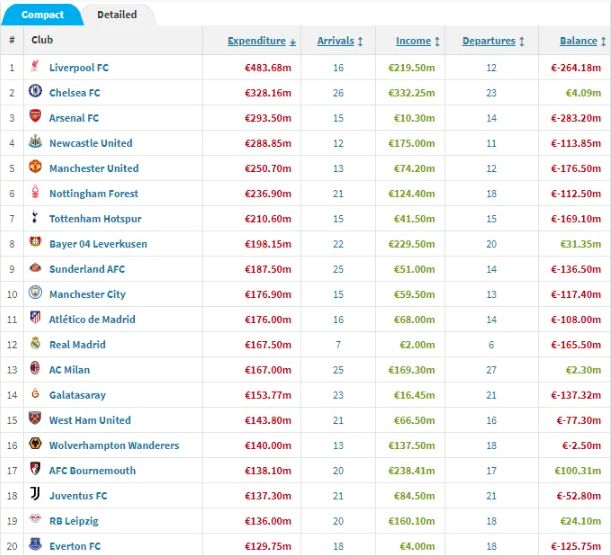Image resolution: width=611 pixels, height=555 pixels.
Task: Click the AC Milan crest icon
Action: [35, 368]
